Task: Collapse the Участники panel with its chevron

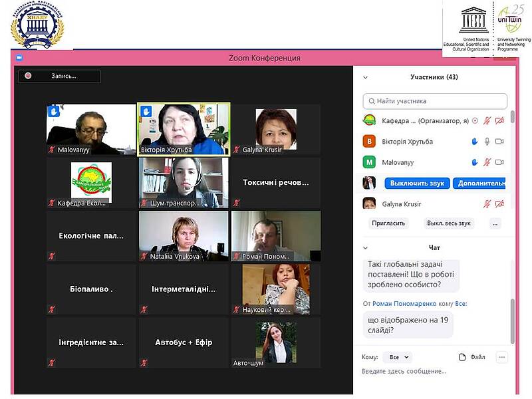Action: point(365,77)
